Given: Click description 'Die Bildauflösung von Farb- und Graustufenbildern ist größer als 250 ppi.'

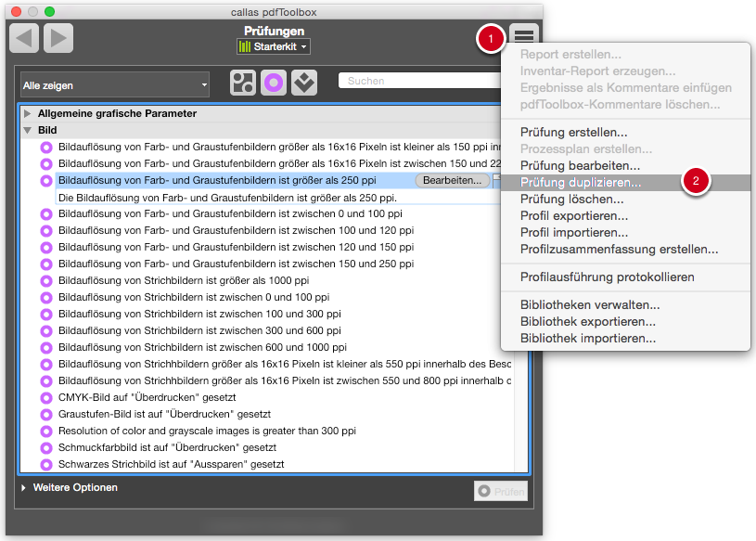Looking at the screenshot, I should pyautogui.click(x=227, y=198).
